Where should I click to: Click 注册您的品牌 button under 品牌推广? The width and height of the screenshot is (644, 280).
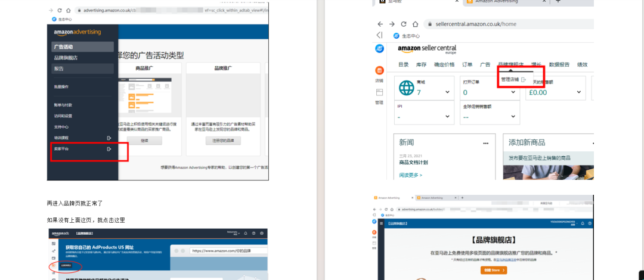223,141
